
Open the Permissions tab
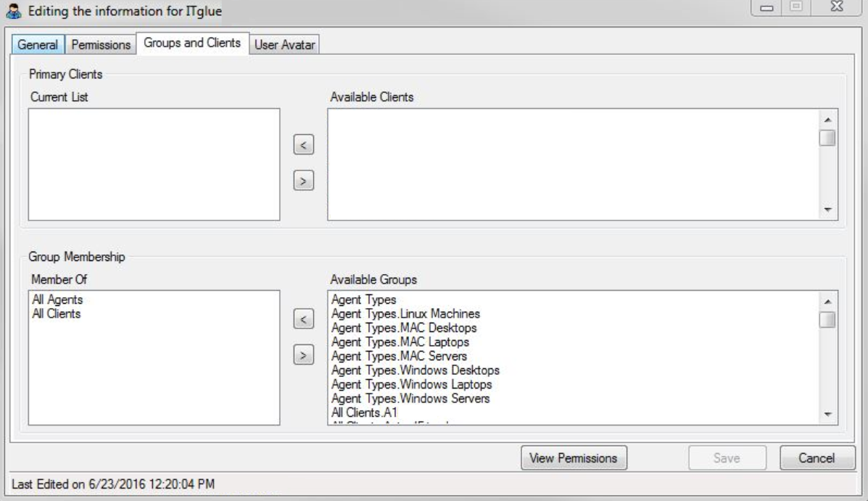[x=100, y=45]
